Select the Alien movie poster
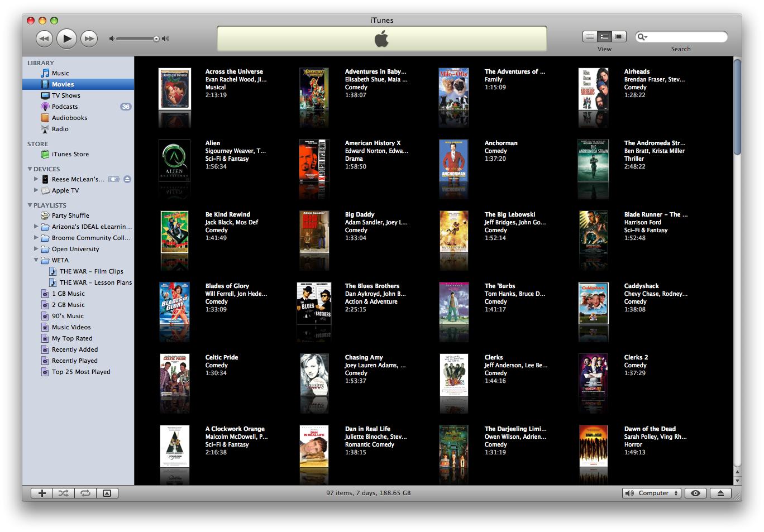The image size is (764, 532). click(x=175, y=160)
